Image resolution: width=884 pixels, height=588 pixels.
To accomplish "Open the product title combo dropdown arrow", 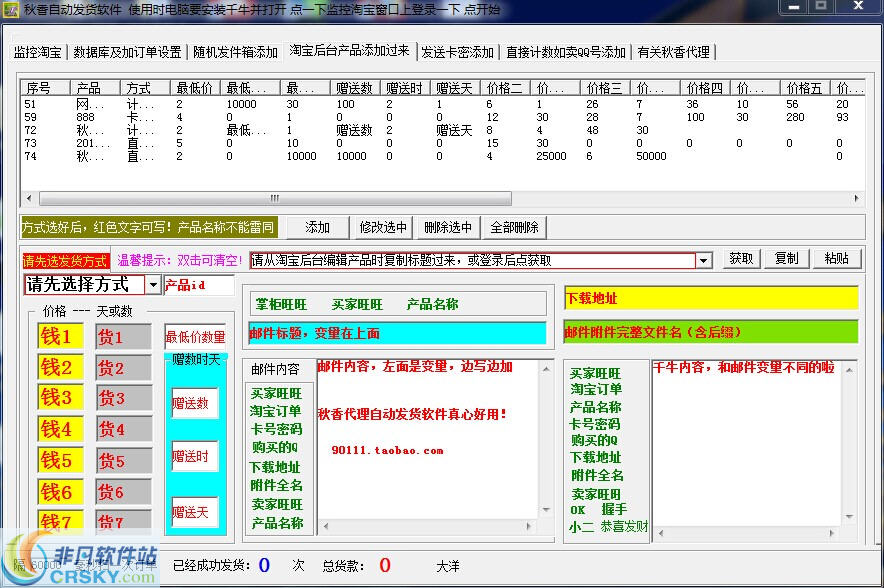I will point(703,260).
